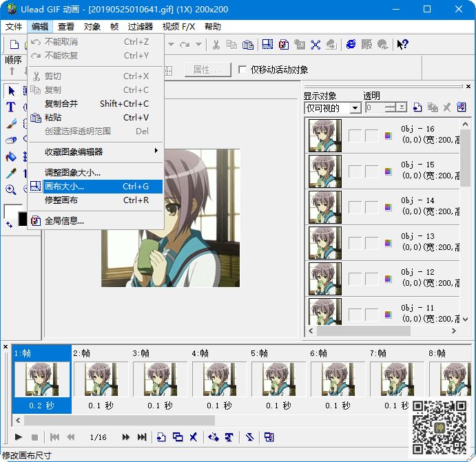This screenshot has width=476, height=462.
Task: Select the Eraser tool
Action: [x=11, y=140]
